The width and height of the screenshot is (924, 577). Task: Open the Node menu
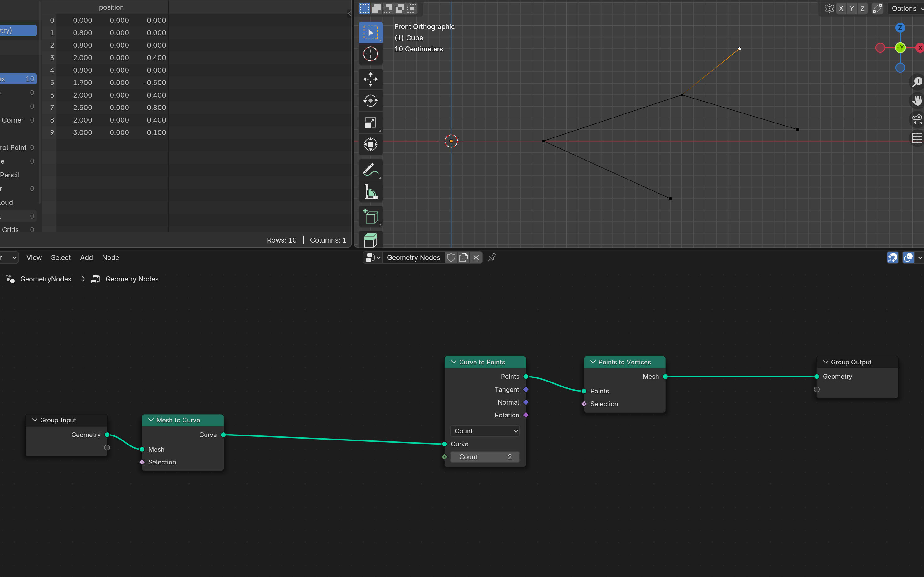point(111,257)
